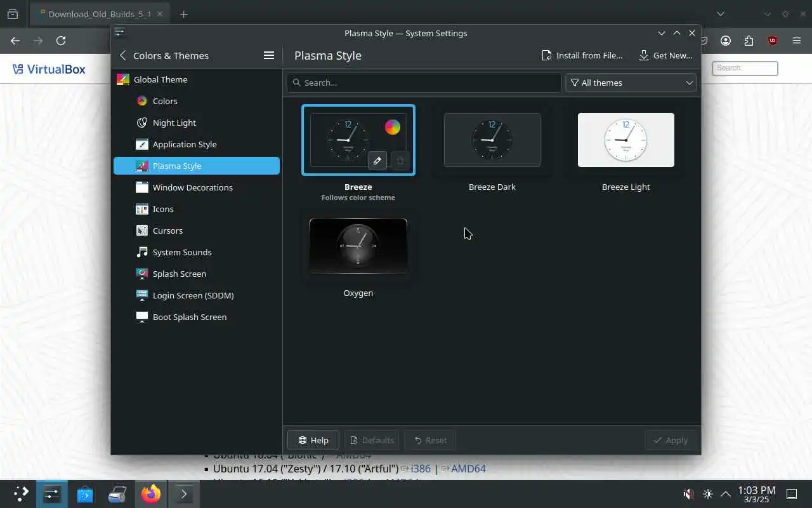812x508 pixels.
Task: Open Ubuntu 17.04 AMD64 download link
Action: click(468, 469)
